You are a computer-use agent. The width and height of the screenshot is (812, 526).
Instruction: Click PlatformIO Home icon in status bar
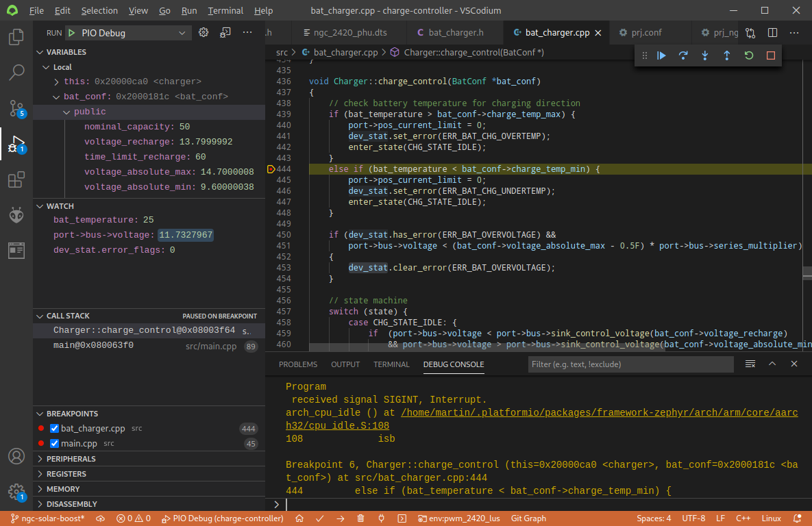pyautogui.click(x=299, y=518)
